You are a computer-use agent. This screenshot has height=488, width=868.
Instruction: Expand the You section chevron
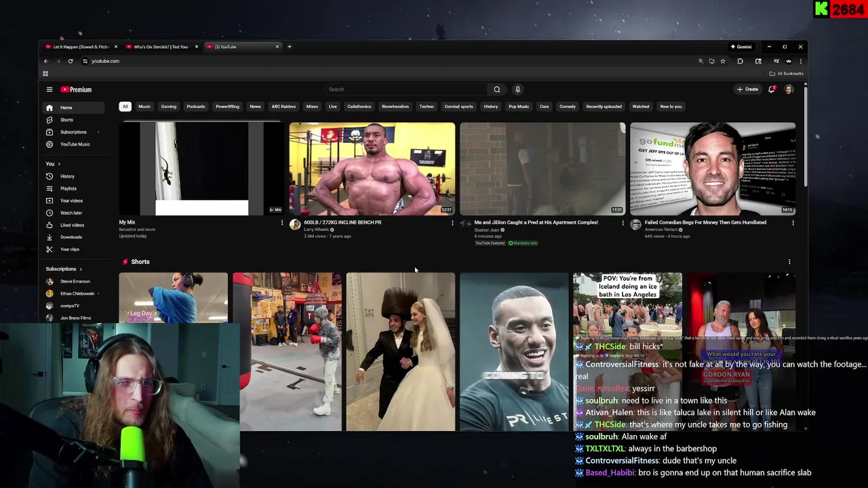pyautogui.click(x=59, y=164)
